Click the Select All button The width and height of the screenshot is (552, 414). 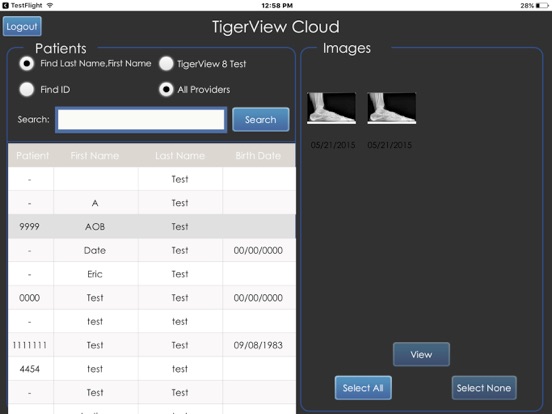click(x=363, y=388)
